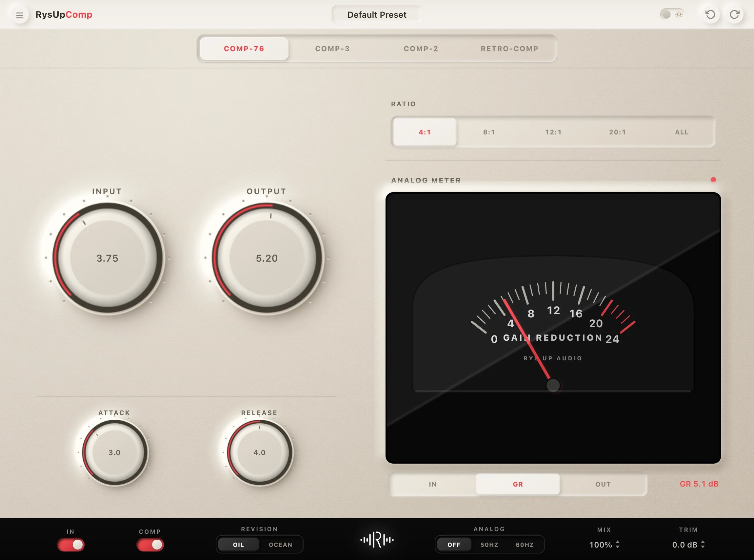Click the analog gain reduction meter display
Screen dimensions: 754x560
553,328
